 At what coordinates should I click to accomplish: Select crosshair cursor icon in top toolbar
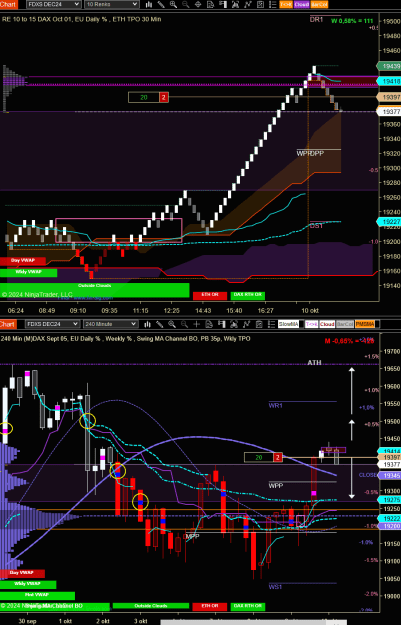pos(198,4)
